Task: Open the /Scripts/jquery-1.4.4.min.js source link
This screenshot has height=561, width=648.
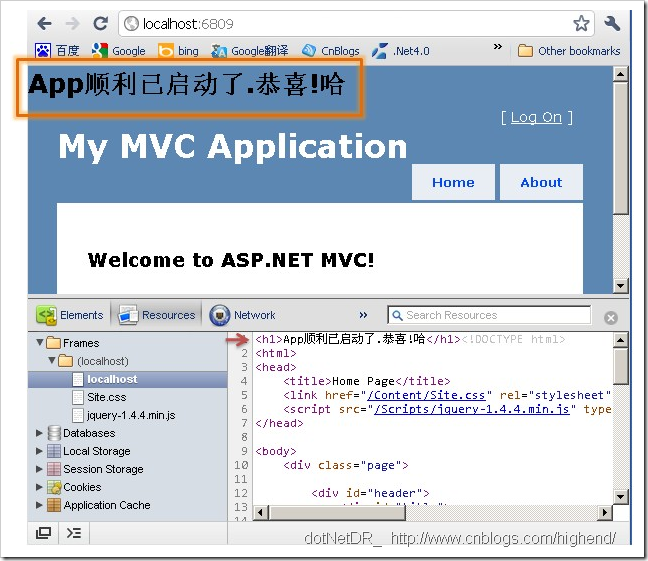Action: [472, 409]
